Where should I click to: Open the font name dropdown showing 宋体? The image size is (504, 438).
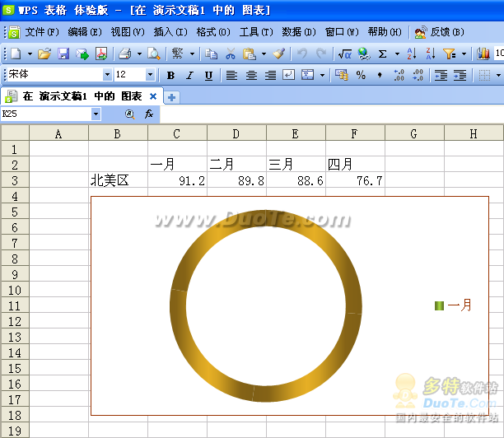[105, 75]
